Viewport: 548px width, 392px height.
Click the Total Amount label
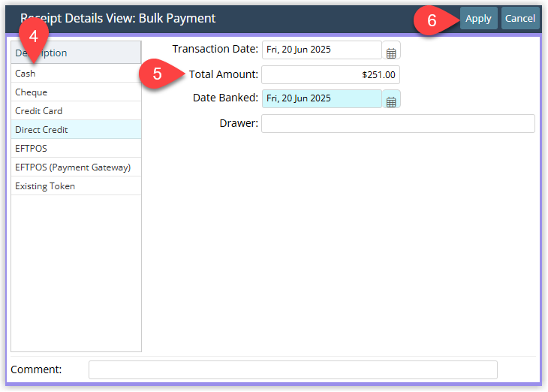click(x=224, y=74)
